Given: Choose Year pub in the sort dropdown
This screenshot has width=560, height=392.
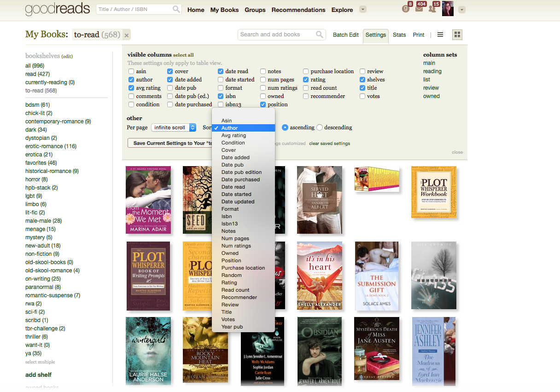Looking at the screenshot, I should pos(243,327).
